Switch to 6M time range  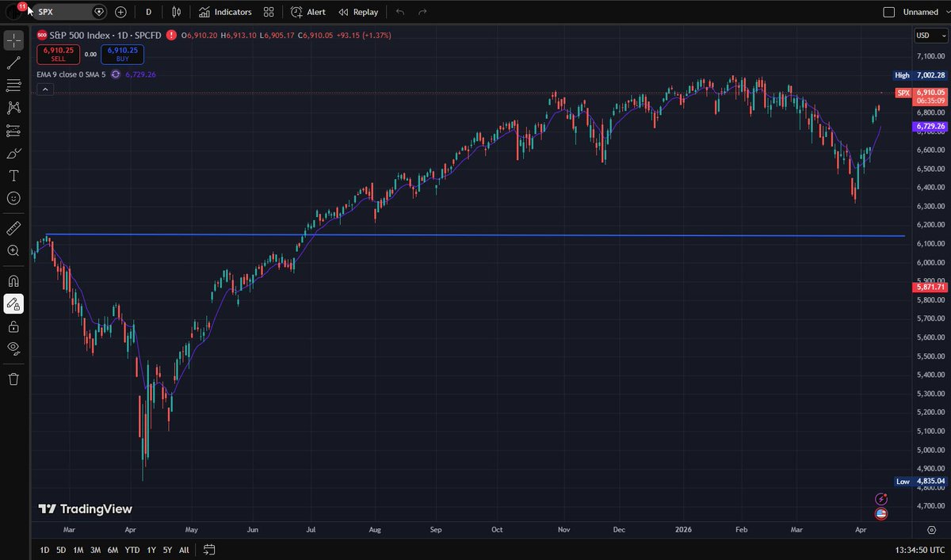(113, 549)
